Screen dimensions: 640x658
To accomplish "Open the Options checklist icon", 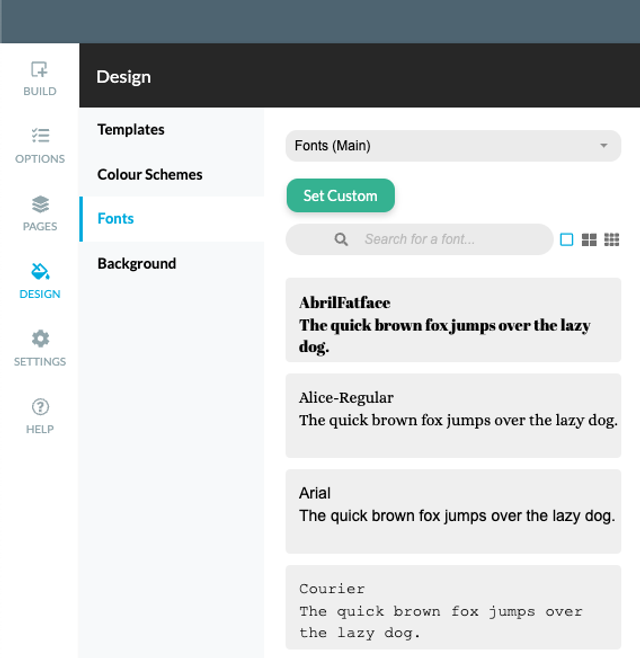I will coord(40,136).
